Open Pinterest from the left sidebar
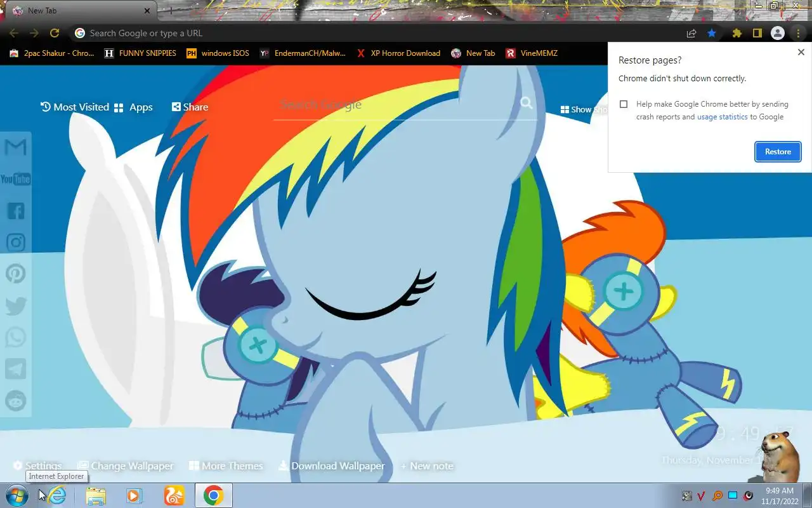 (x=16, y=274)
